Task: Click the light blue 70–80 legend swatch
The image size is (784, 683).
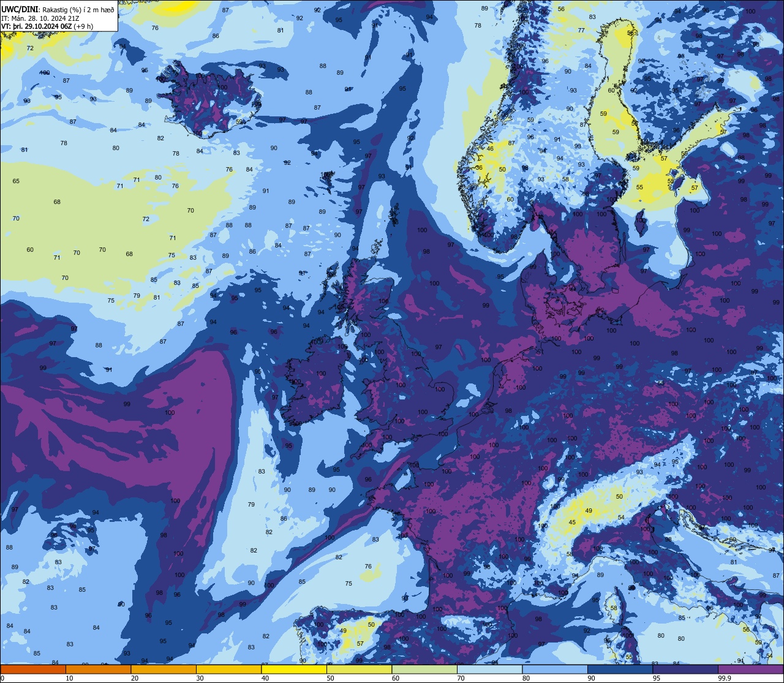Action: [x=489, y=669]
